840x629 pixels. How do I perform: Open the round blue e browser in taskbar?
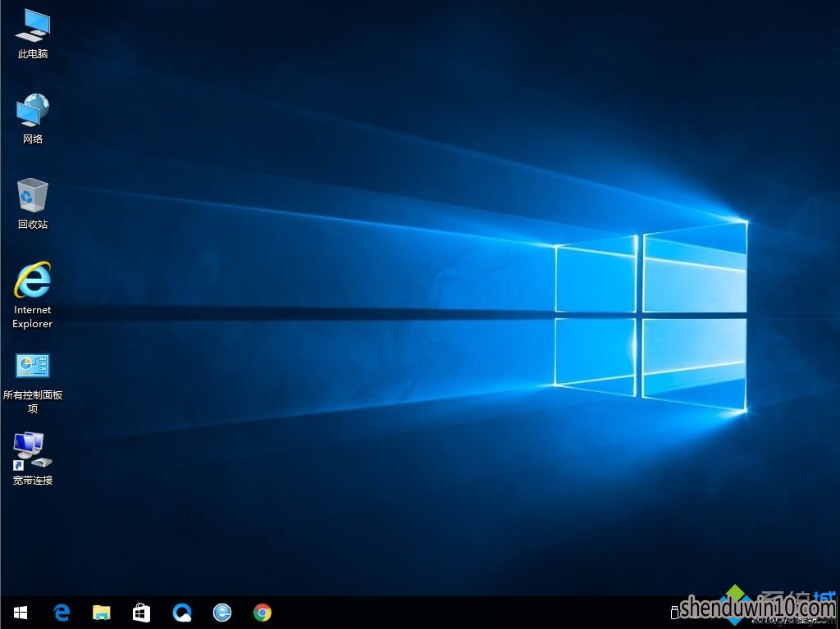[221, 613]
